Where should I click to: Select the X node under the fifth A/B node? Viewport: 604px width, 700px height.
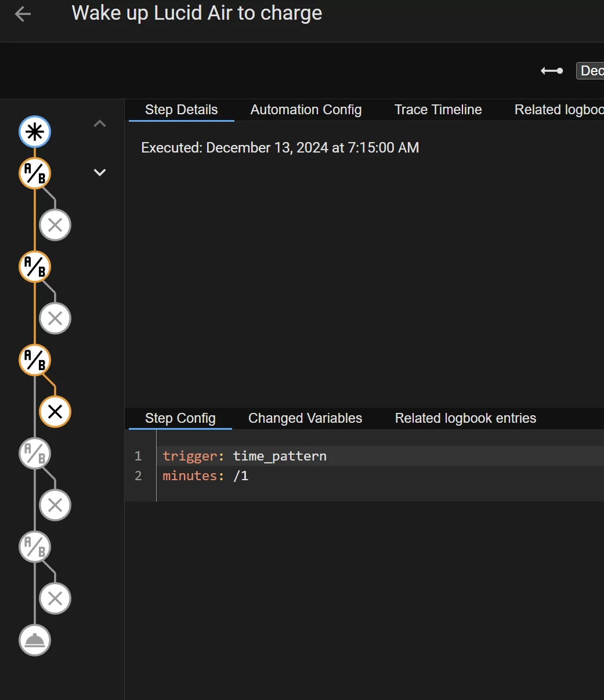(x=55, y=599)
